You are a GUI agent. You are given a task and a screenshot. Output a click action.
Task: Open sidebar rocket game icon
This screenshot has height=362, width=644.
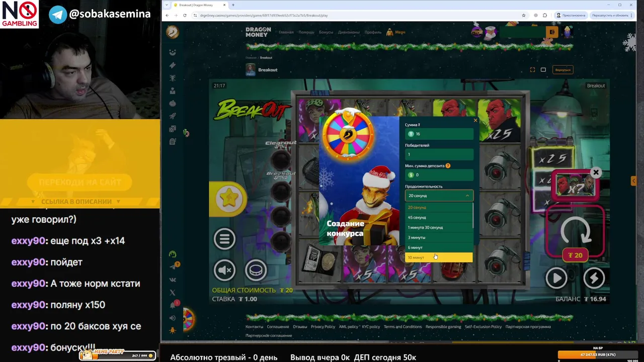(173, 116)
